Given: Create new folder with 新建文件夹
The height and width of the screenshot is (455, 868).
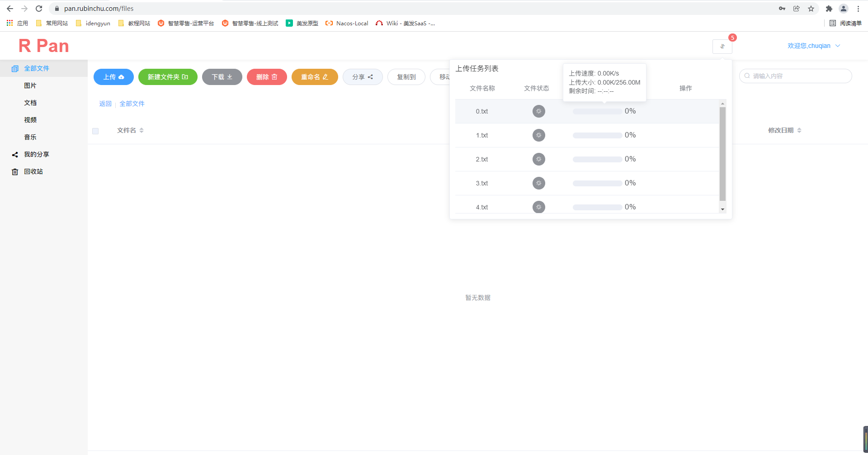Looking at the screenshot, I should coord(168,77).
